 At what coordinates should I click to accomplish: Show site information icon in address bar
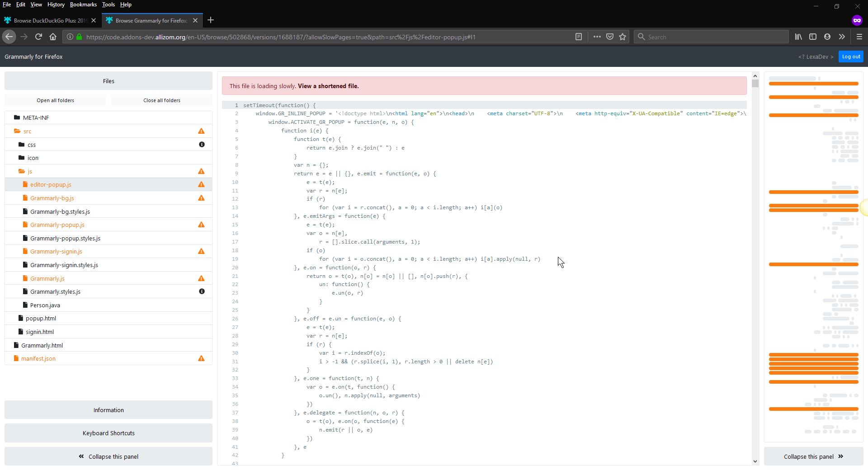70,37
